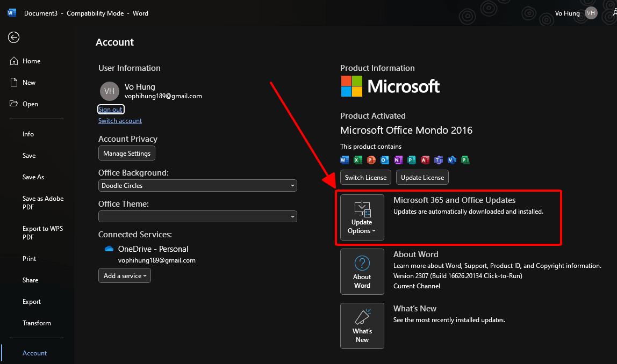Select the PowerPoint icon under This product contains
This screenshot has width=617, height=364.
pyautogui.click(x=371, y=159)
